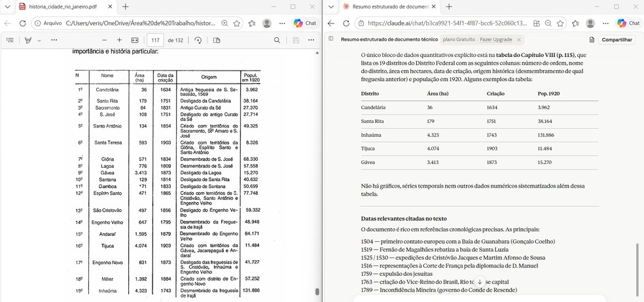Select the Resumo estruturado de documento tab
The image size is (644, 302).
389,7
